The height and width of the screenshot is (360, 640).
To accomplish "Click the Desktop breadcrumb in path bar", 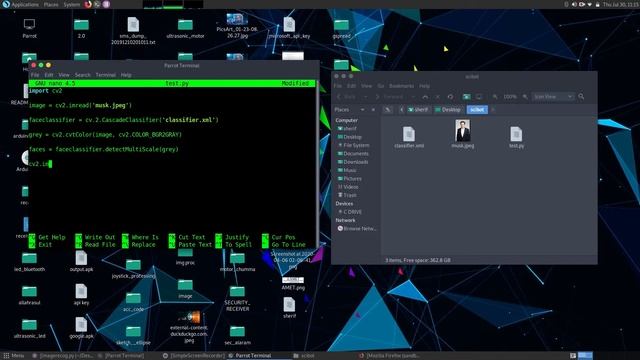I will click(448, 110).
